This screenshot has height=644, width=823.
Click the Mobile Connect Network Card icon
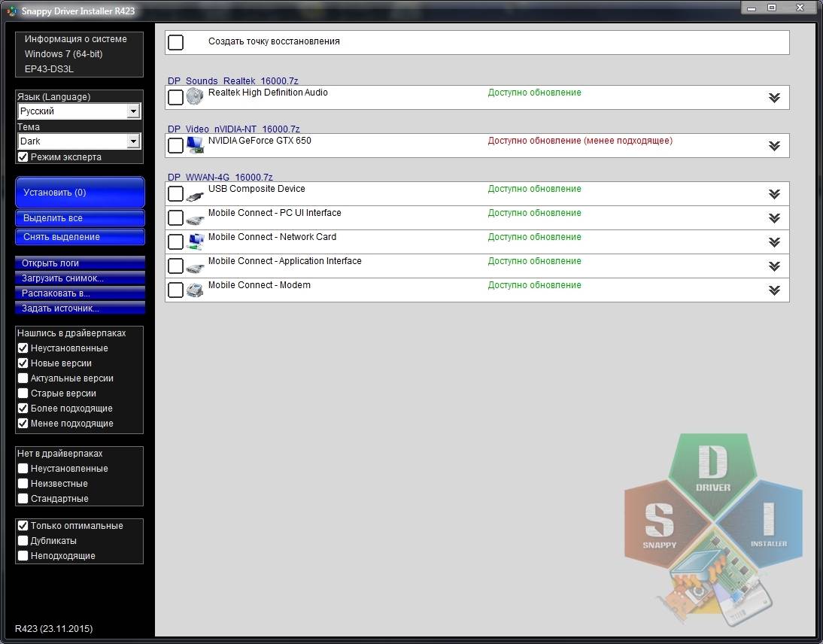click(195, 242)
